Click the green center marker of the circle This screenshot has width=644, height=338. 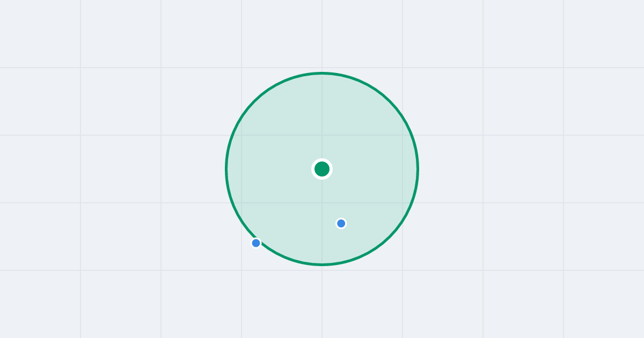click(x=322, y=169)
